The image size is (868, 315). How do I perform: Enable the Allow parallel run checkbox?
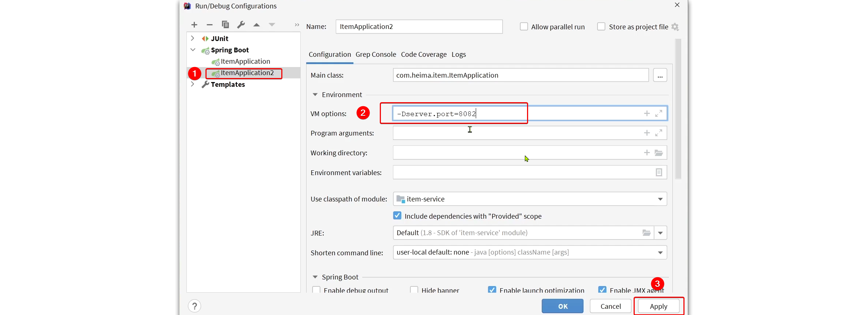[524, 27]
